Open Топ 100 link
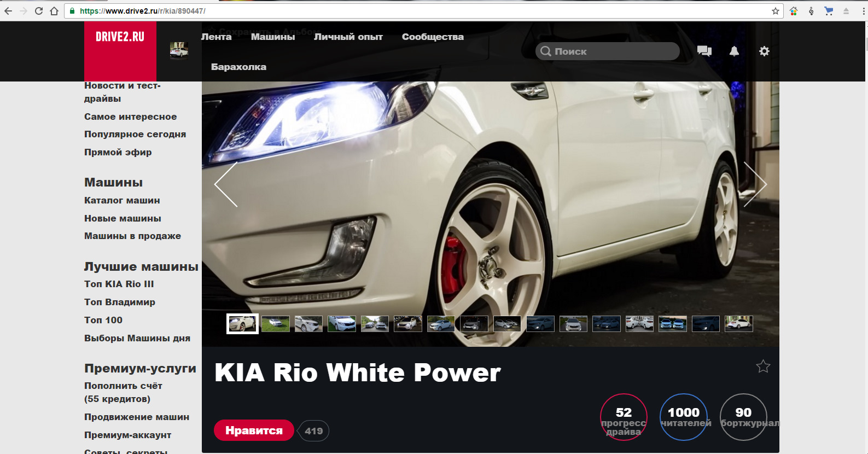The image size is (868, 454). coord(103,320)
